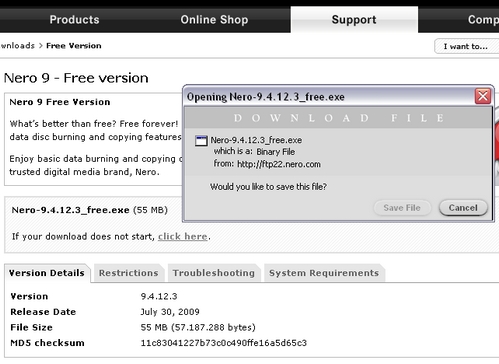Click the exe file icon in dialog
499x364 pixels.
[x=201, y=141]
